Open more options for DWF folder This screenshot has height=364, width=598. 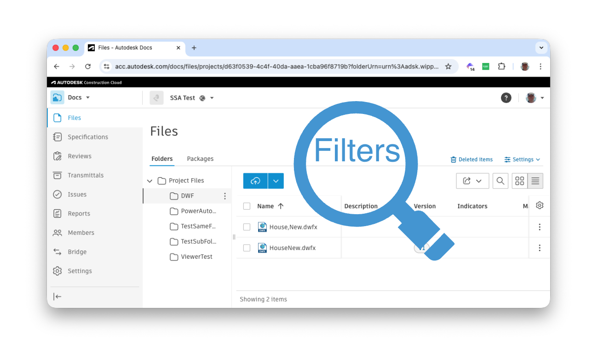pyautogui.click(x=225, y=196)
